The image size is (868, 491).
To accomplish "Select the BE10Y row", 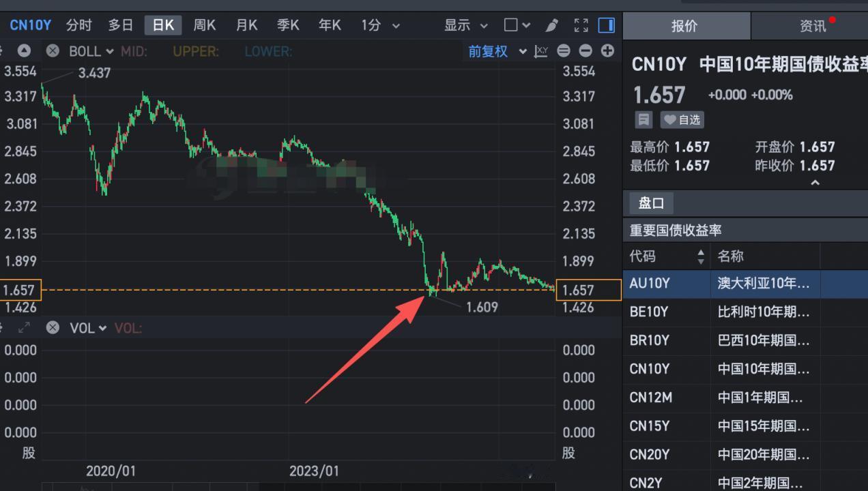I will 745,312.
